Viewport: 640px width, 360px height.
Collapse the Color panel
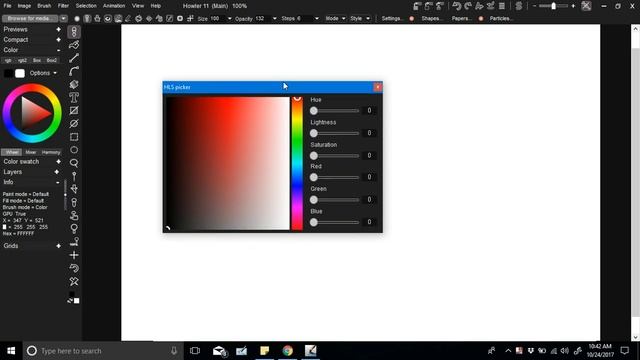(x=58, y=50)
